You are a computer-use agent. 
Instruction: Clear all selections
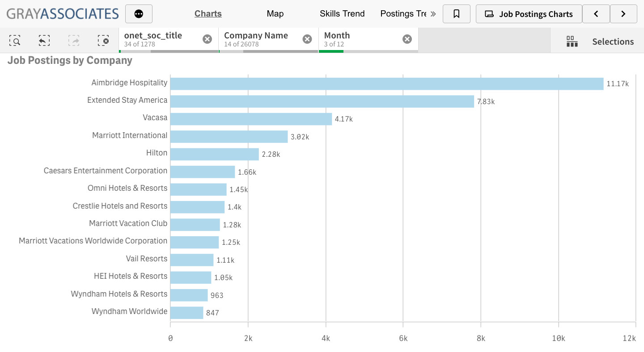(x=103, y=41)
